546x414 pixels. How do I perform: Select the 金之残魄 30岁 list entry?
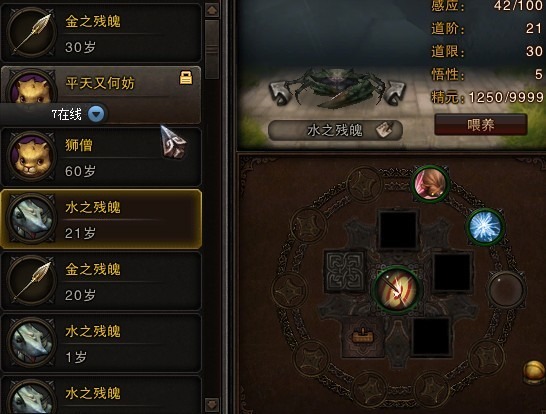pos(101,33)
